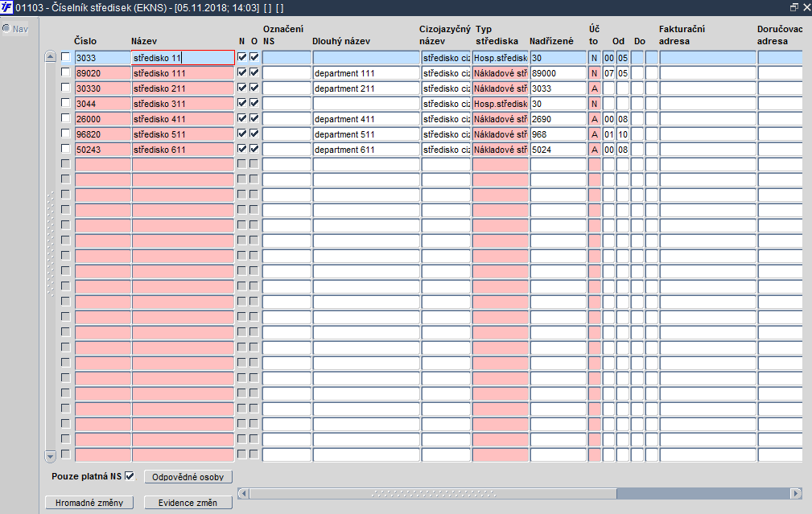
Task: Click Dlouhý název cell department 611
Action: click(366, 150)
